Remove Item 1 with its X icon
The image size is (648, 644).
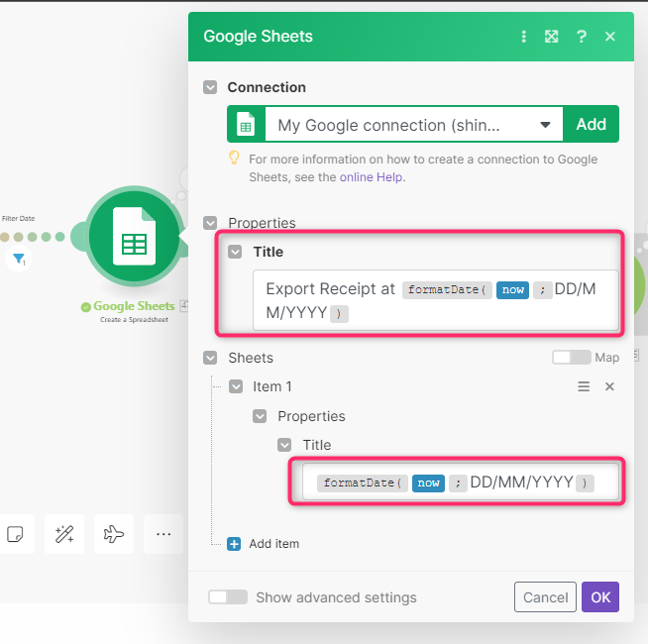click(x=610, y=386)
